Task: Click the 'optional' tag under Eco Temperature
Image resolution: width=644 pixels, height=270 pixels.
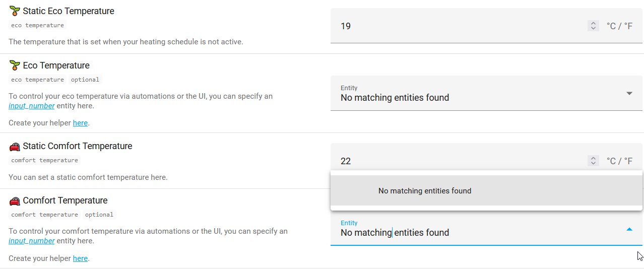Action: [85, 80]
